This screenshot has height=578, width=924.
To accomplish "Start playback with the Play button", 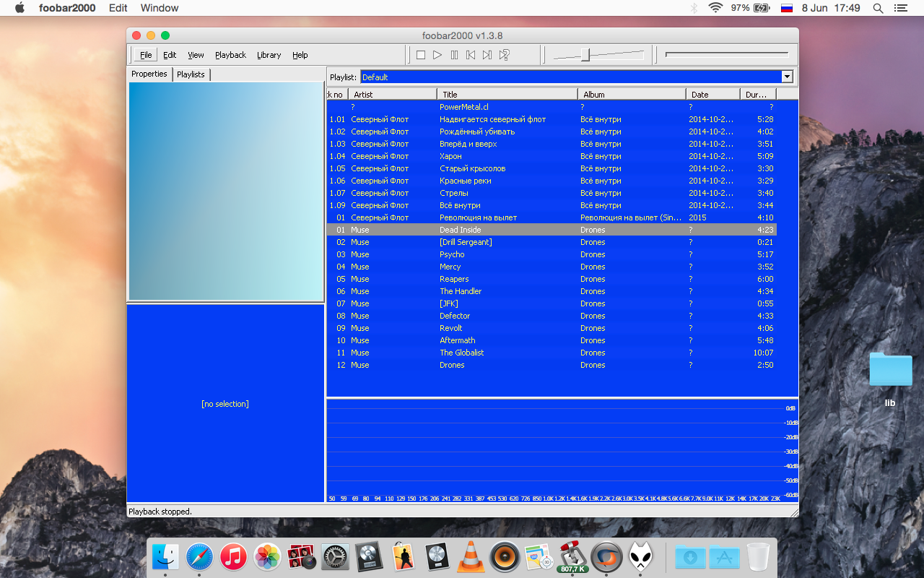I will [x=437, y=55].
